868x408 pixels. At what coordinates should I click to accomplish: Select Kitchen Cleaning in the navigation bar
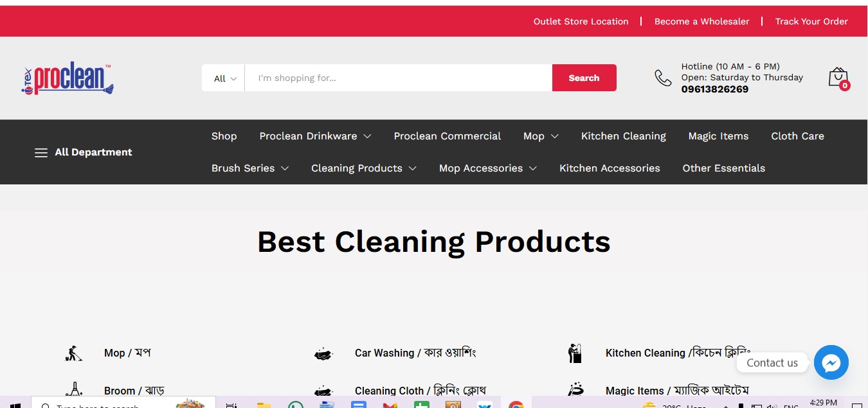click(x=624, y=136)
